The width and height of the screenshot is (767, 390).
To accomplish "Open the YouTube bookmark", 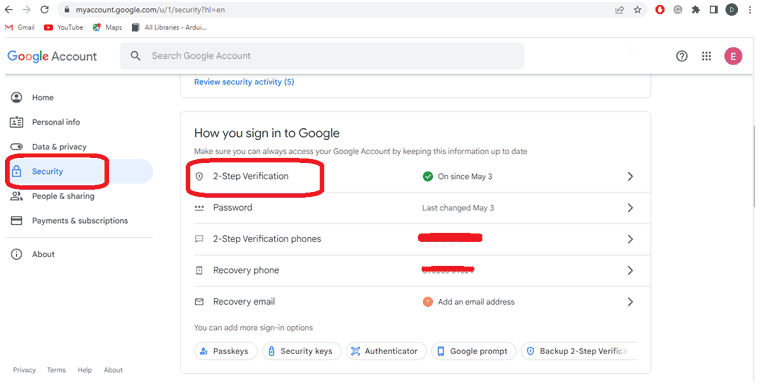I will (x=64, y=27).
